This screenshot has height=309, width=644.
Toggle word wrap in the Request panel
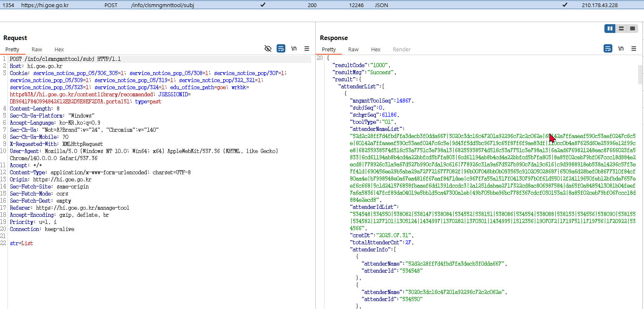click(281, 49)
